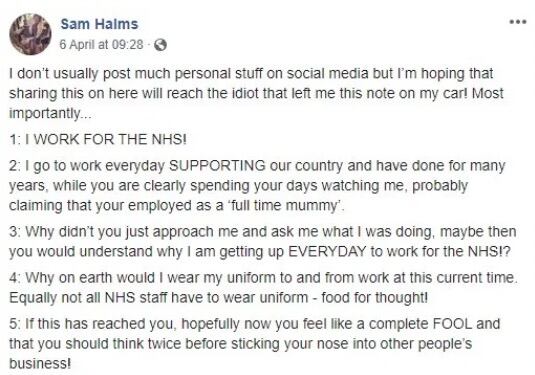Image resolution: width=535 pixels, height=375 pixels.
Task: Open Sam Halms' profile via name link
Action: (x=99, y=24)
